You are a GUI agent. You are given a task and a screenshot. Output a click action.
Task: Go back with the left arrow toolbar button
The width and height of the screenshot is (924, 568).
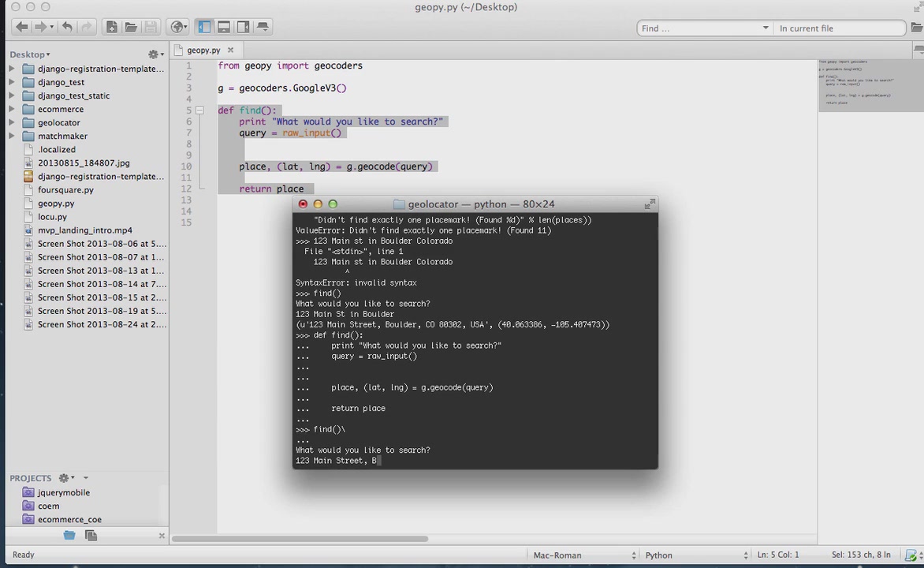22,27
